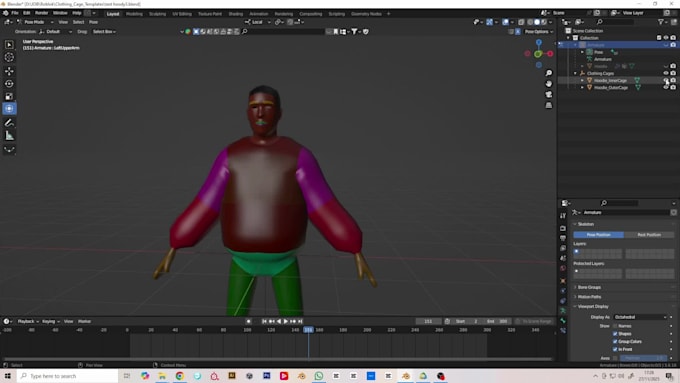Open the Scene properties tab
Screen dimensions: 680x383
(x=563, y=258)
